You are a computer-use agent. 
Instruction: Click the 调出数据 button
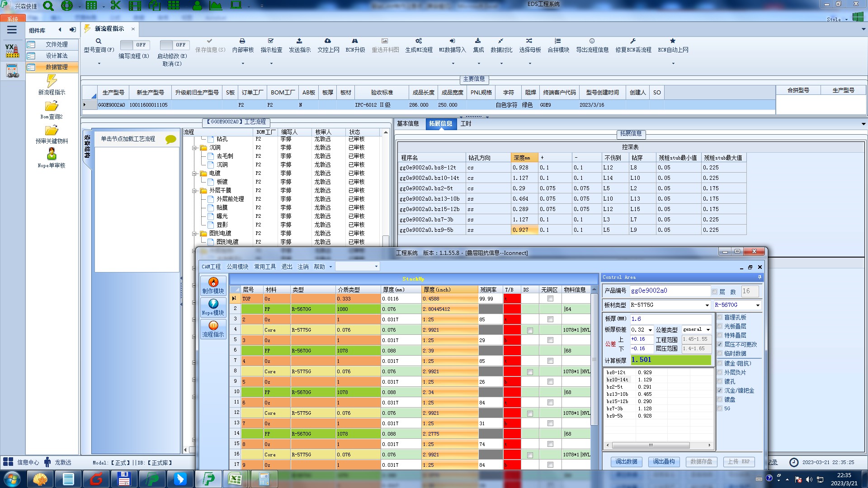626,461
